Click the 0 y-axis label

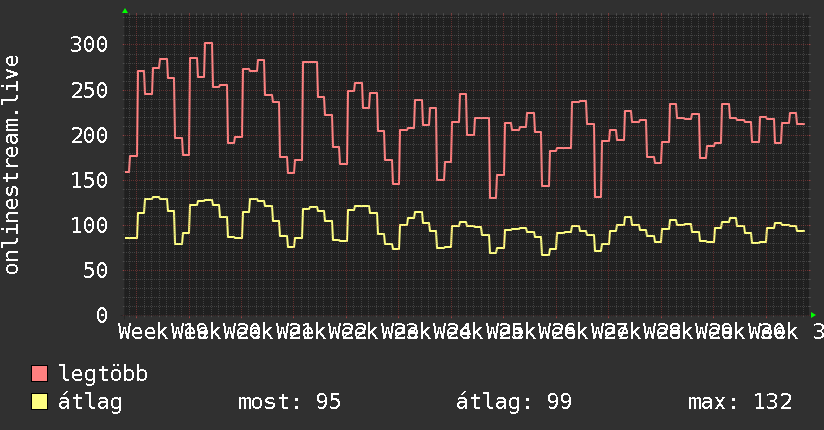pos(102,315)
